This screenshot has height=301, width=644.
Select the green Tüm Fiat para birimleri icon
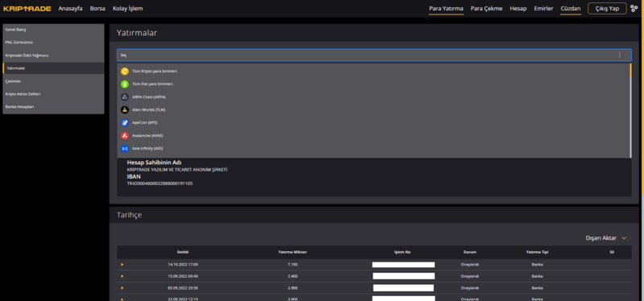(125, 85)
